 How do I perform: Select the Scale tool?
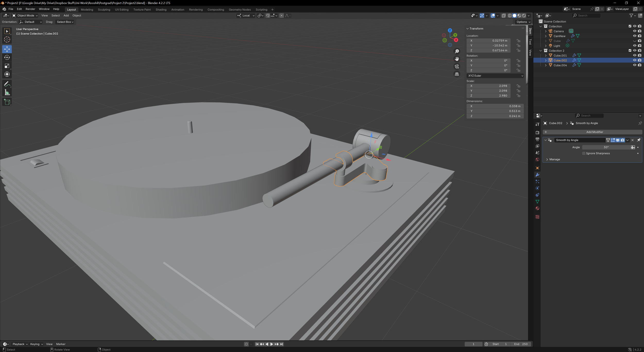(7, 66)
